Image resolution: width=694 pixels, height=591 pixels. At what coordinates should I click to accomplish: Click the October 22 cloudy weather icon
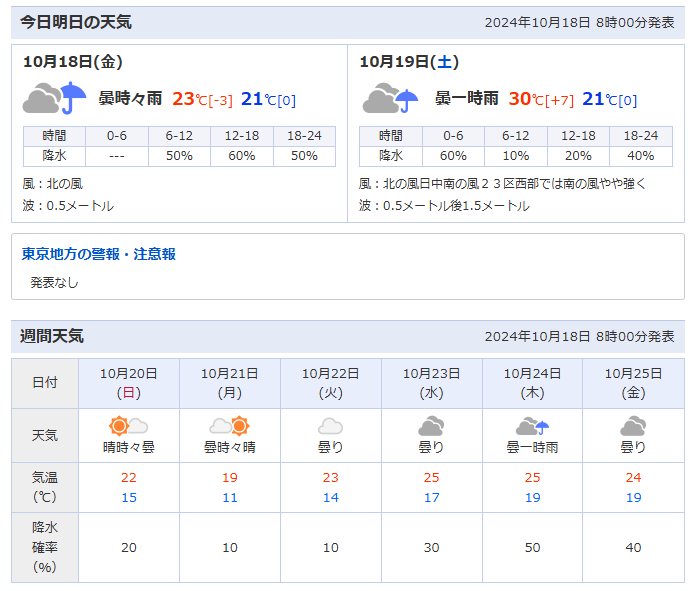pos(330,426)
